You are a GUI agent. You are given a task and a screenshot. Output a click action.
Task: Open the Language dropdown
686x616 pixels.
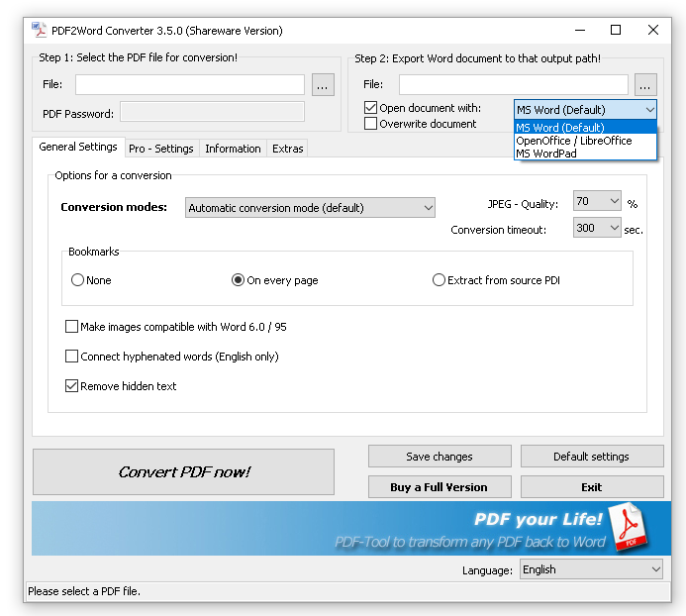point(591,569)
